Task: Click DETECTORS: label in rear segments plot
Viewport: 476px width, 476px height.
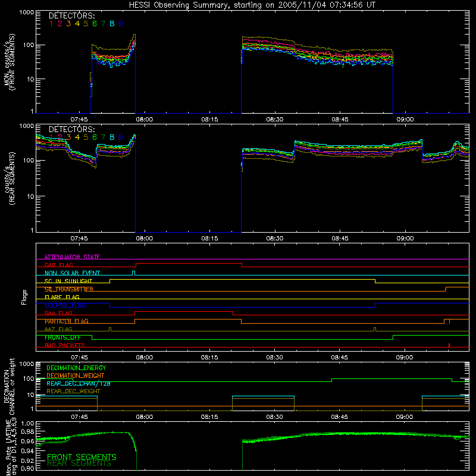Action: [x=71, y=130]
